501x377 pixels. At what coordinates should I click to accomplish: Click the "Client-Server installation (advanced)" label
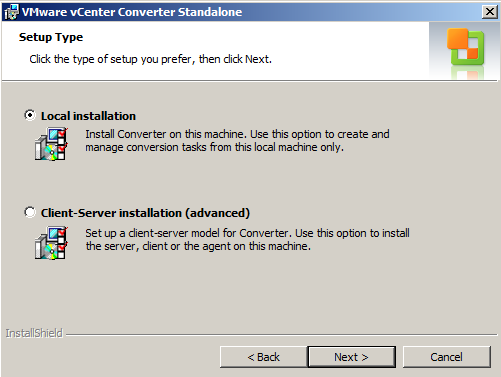click(145, 213)
